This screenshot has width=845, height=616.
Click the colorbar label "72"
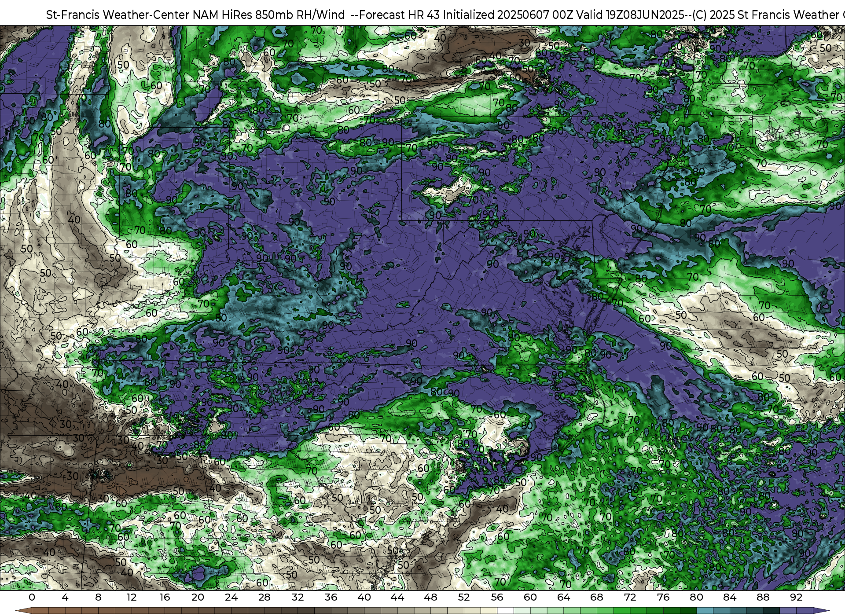630,598
